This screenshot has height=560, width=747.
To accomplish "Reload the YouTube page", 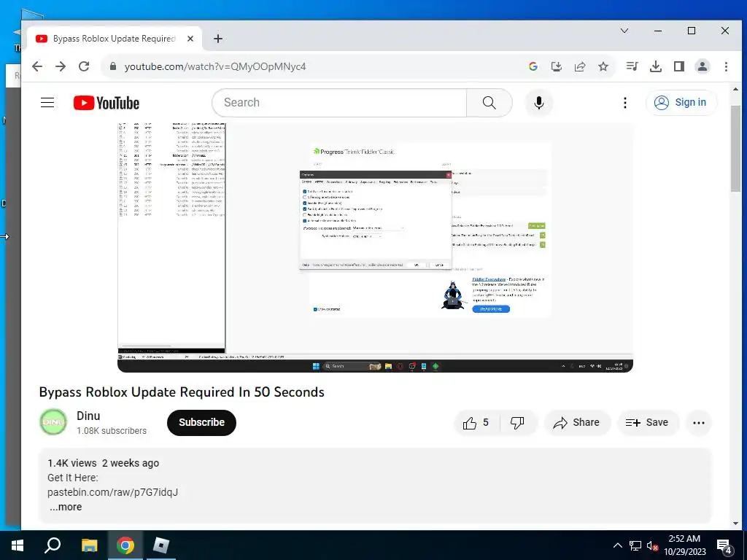I will 84,66.
